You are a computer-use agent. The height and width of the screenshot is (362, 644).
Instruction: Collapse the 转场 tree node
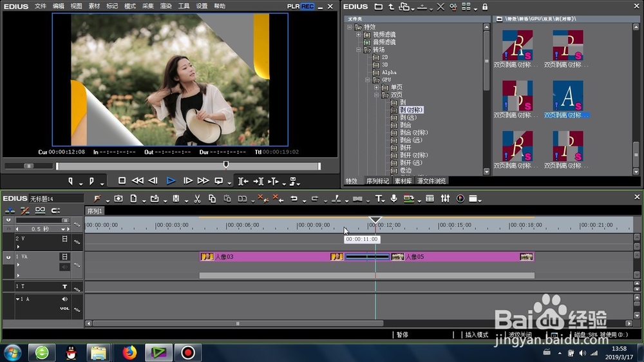[359, 50]
